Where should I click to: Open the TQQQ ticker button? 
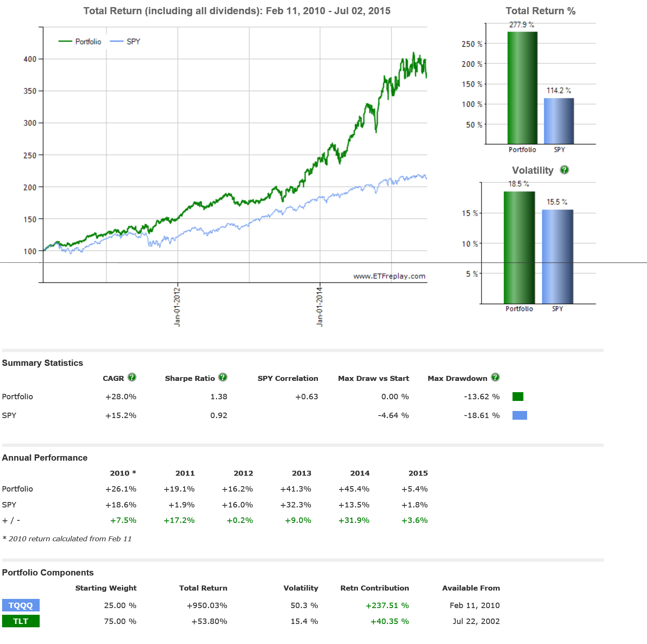point(21,605)
